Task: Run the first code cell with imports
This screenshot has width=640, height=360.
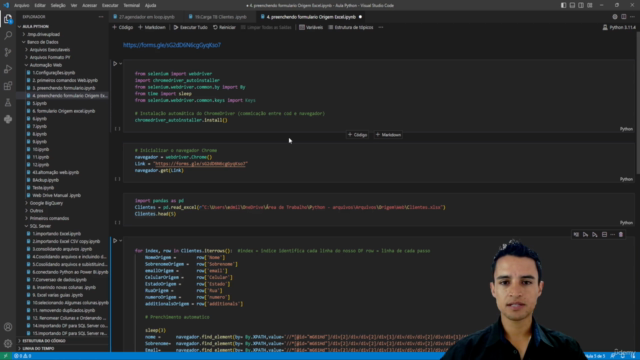Action: [115, 64]
